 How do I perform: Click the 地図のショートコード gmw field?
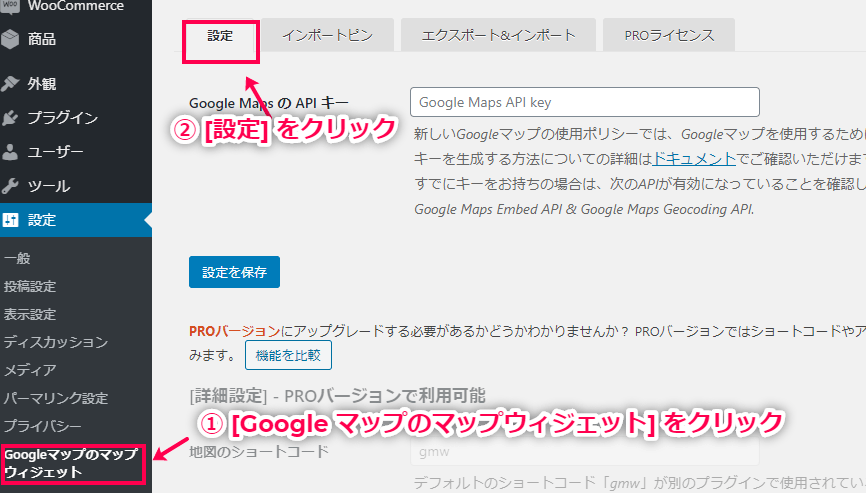(584, 453)
